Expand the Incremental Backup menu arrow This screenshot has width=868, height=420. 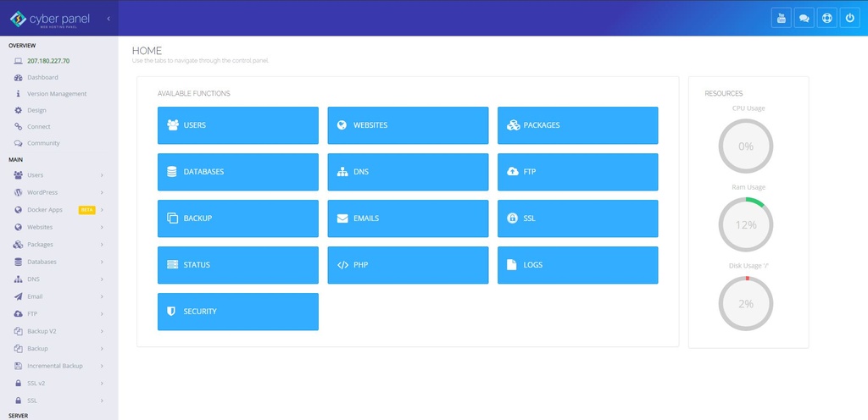click(103, 366)
